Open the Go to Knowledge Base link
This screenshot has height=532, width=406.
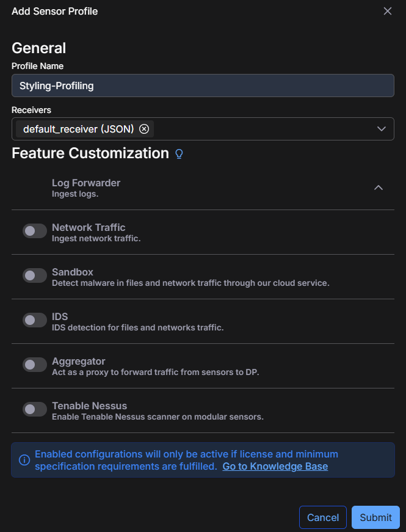(x=275, y=467)
